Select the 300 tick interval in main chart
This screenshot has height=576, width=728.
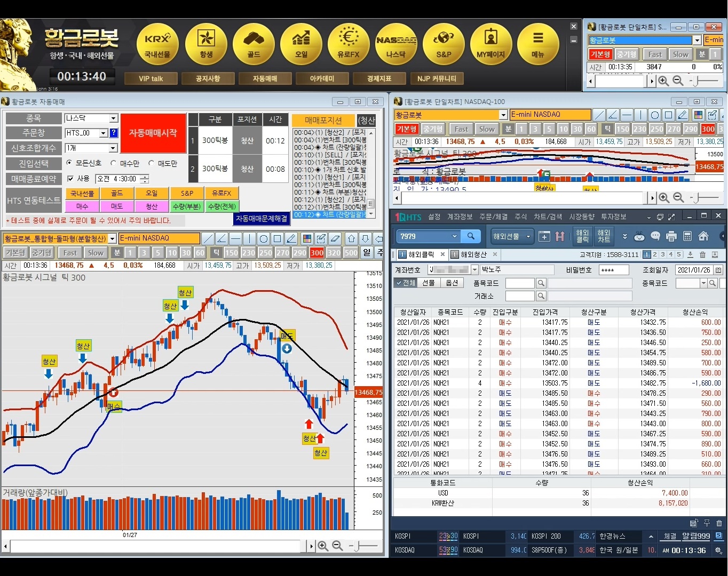click(x=316, y=253)
